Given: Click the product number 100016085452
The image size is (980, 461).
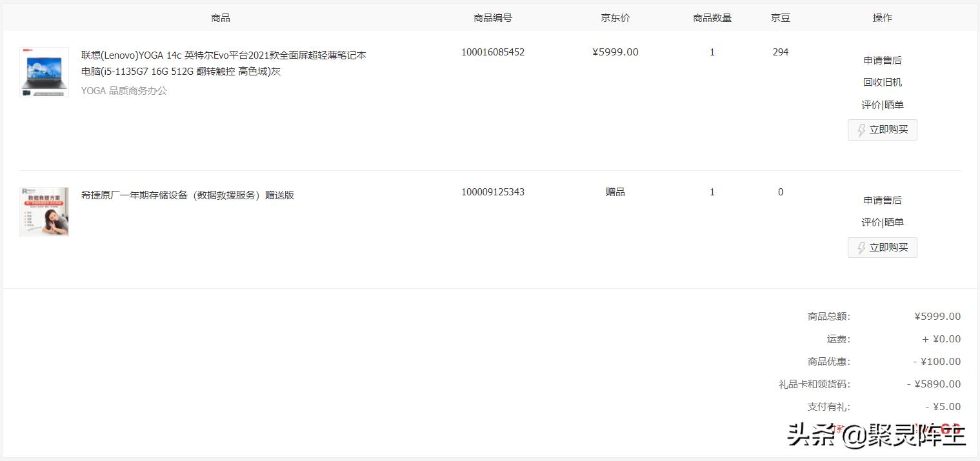Looking at the screenshot, I should tap(493, 52).
